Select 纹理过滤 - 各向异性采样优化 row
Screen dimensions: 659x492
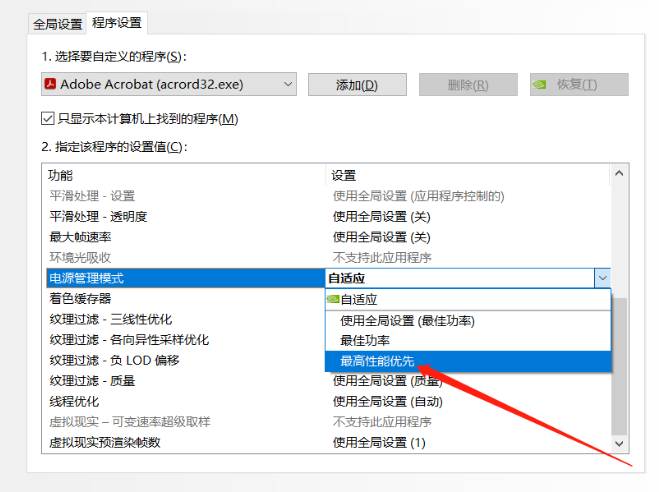tap(185, 340)
